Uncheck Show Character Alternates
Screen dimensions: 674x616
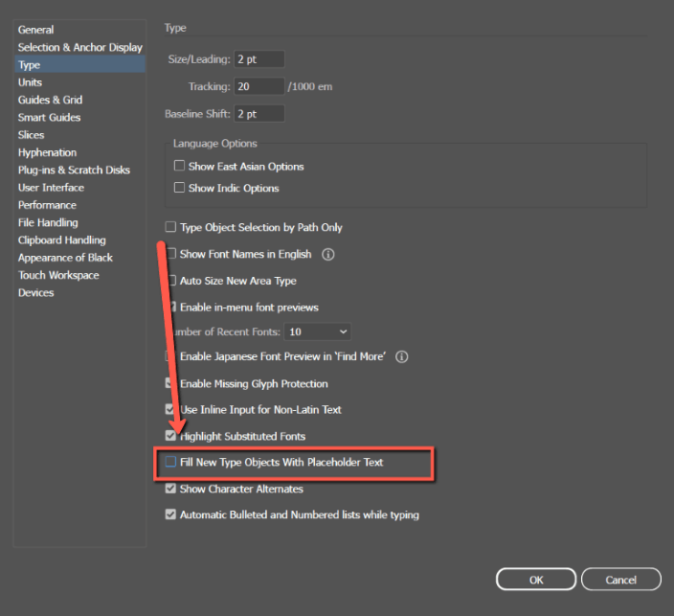pos(170,489)
